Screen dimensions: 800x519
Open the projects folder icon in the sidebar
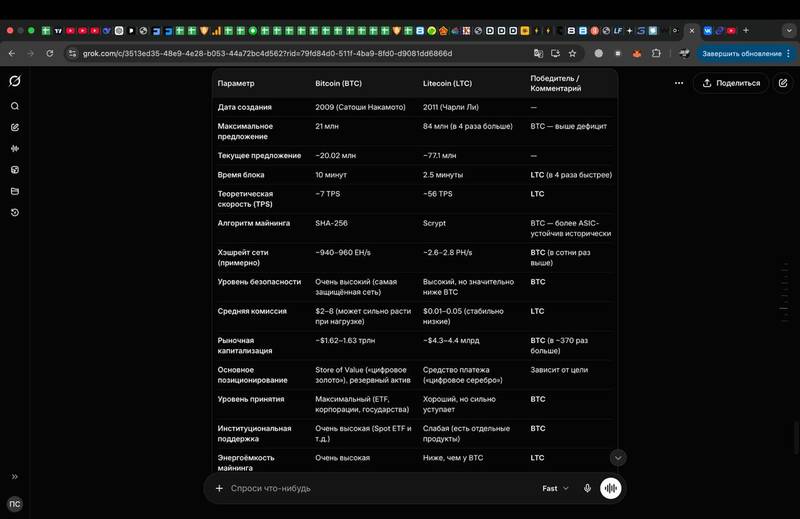click(x=15, y=191)
